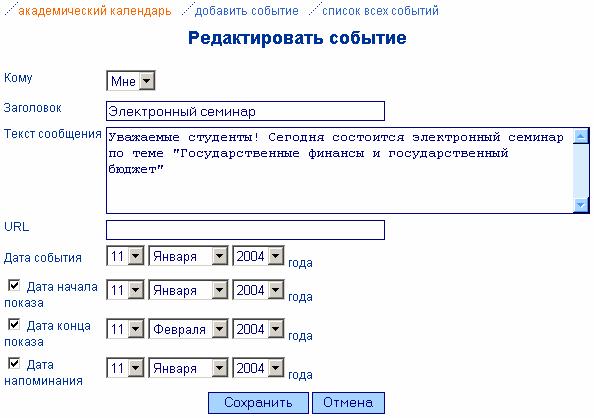Click the message scrollbar up arrow
The width and height of the screenshot is (594, 418).
click(581, 136)
